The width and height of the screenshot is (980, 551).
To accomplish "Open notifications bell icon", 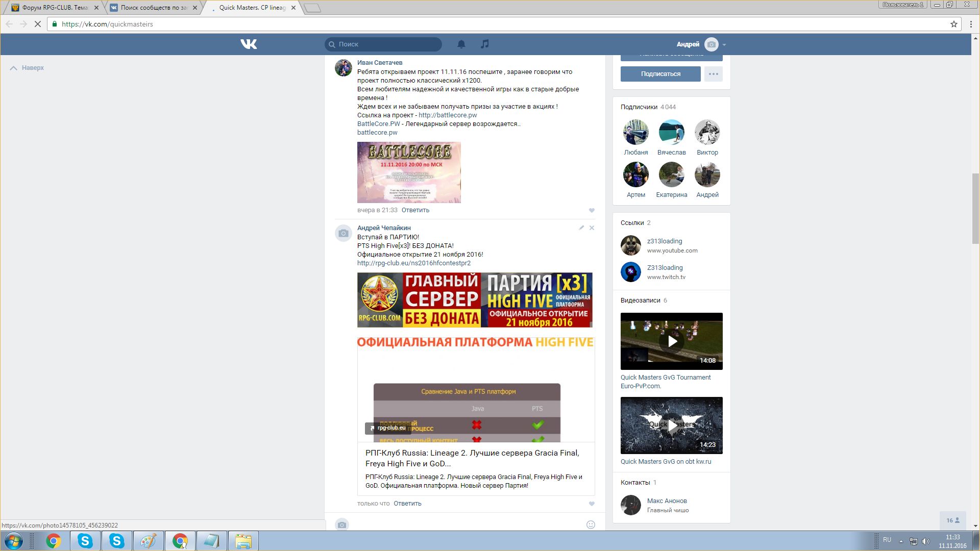I will coord(461,44).
